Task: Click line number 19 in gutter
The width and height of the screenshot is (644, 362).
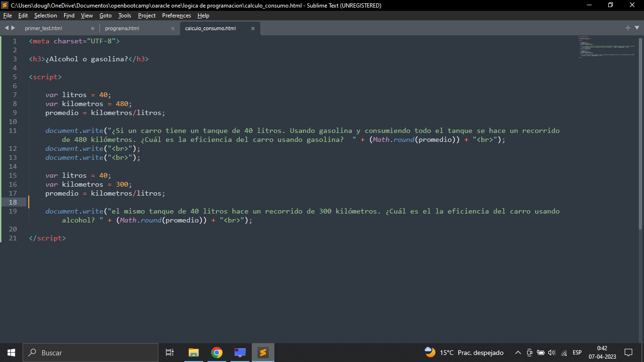Action: coord(13,211)
